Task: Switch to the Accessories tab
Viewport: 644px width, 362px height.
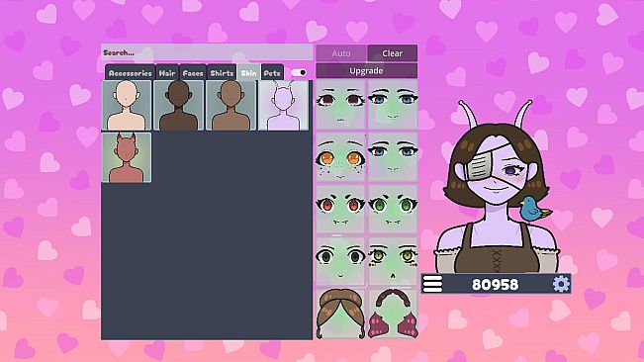Action: click(130, 72)
